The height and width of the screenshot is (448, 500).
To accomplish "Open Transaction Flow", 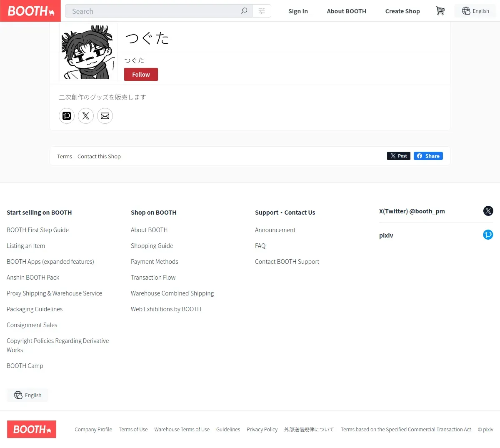I will pos(153,278).
